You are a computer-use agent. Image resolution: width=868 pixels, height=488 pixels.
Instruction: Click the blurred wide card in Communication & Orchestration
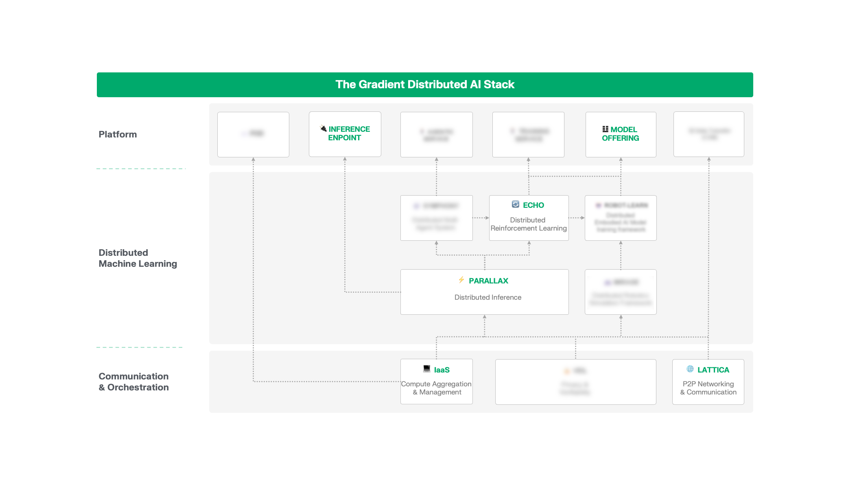coord(575,381)
